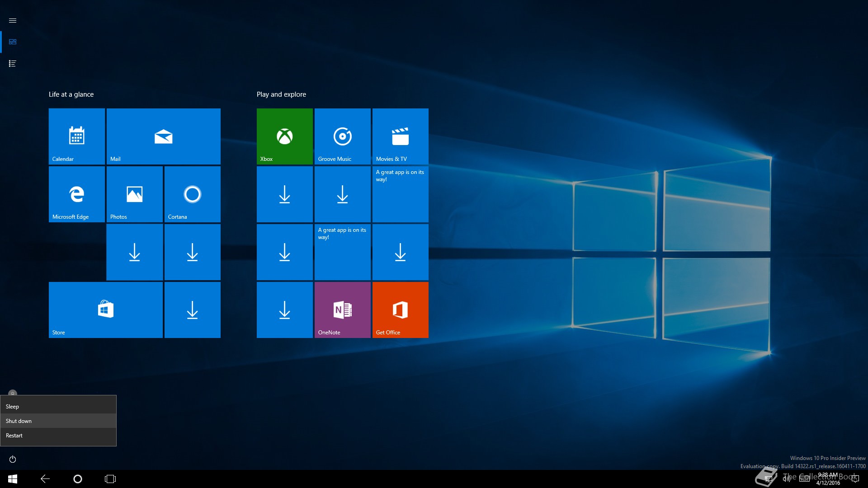Click the downloading tile directly below Xbox

[285, 194]
